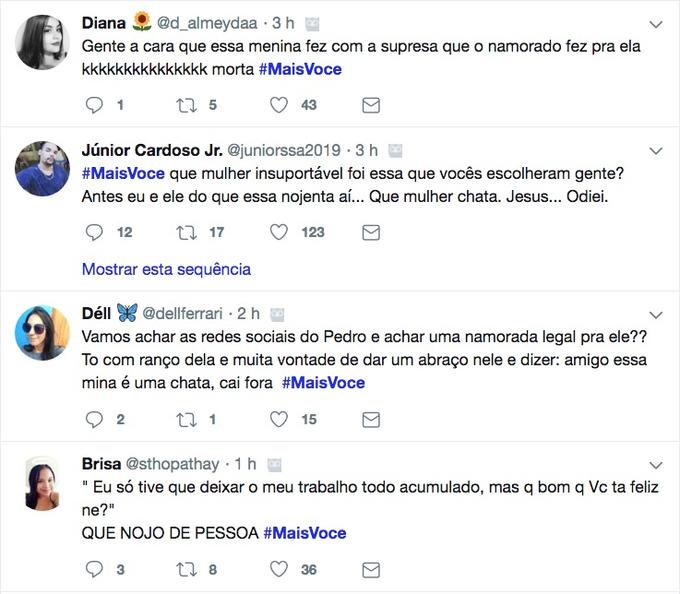This screenshot has height=594, width=680.
Task: Retweet Brisa's tweet
Action: [x=186, y=570]
